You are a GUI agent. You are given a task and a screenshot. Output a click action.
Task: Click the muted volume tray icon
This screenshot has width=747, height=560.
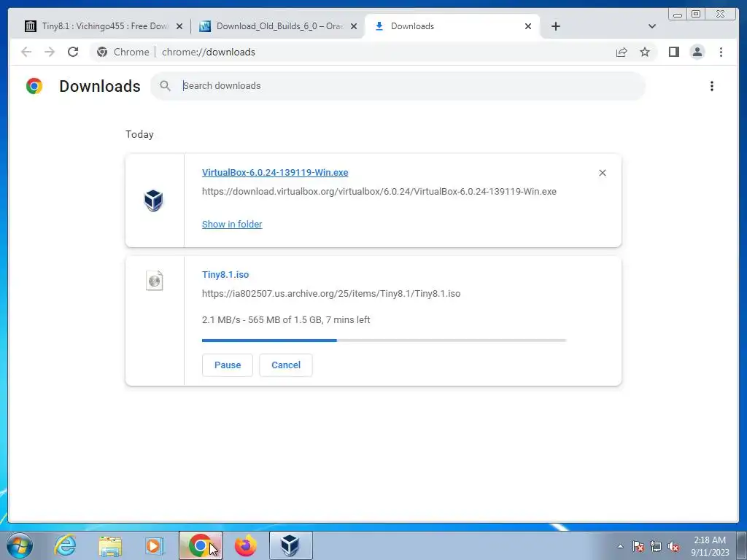pyautogui.click(x=673, y=546)
